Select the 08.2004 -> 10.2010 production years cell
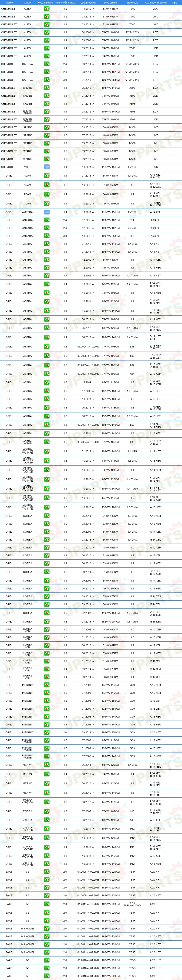182x980 pixels. pos(88,442)
